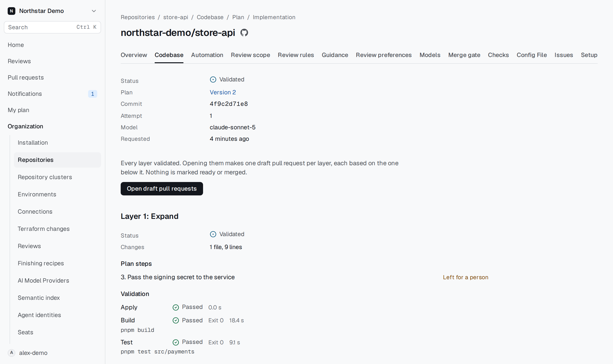
Task: Click the Left for a person label
Action: click(465, 277)
